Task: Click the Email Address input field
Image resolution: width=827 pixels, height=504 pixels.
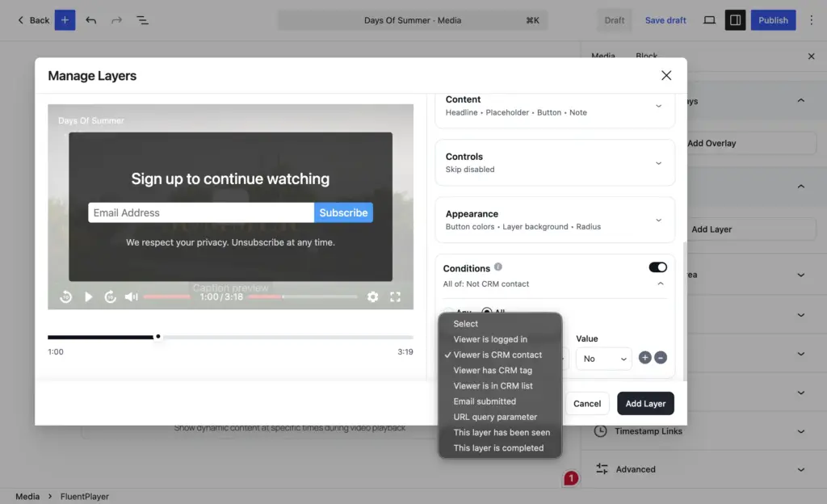Action: click(x=201, y=212)
